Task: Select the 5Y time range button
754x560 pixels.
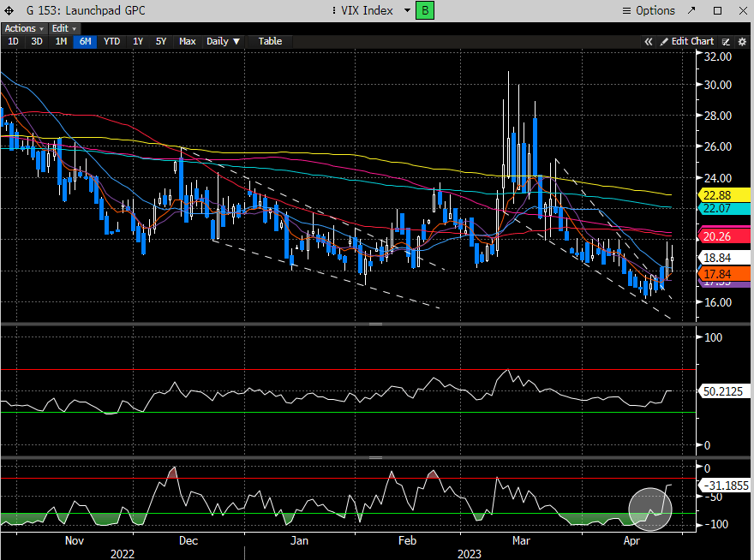Action: click(x=161, y=41)
